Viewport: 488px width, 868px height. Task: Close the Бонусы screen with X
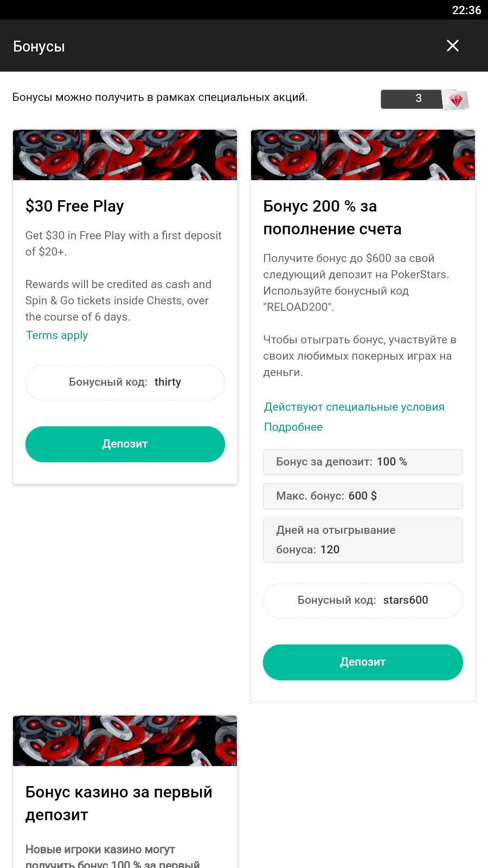click(453, 46)
